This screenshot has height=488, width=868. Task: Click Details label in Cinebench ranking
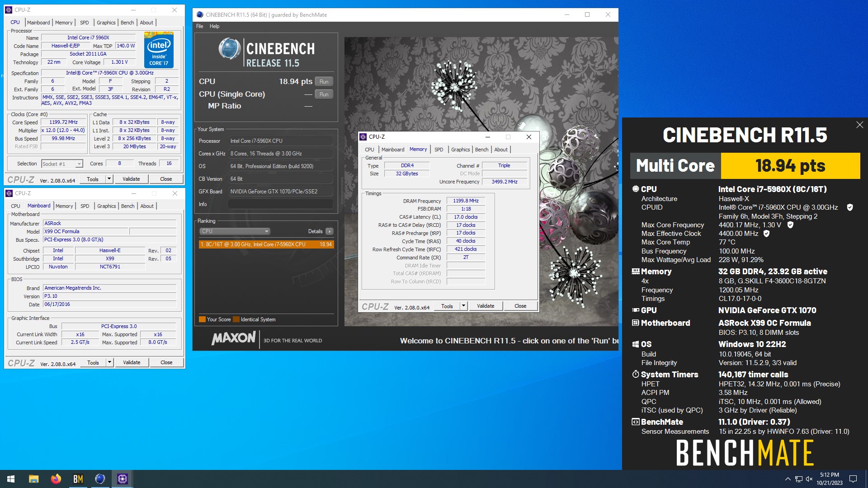(x=315, y=231)
